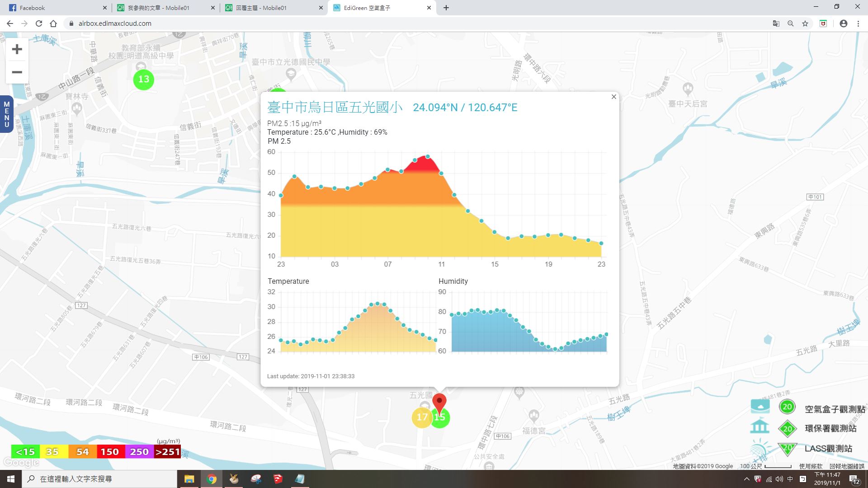Click the green marker showing 15
Image resolution: width=868 pixels, height=488 pixels.
click(x=443, y=419)
